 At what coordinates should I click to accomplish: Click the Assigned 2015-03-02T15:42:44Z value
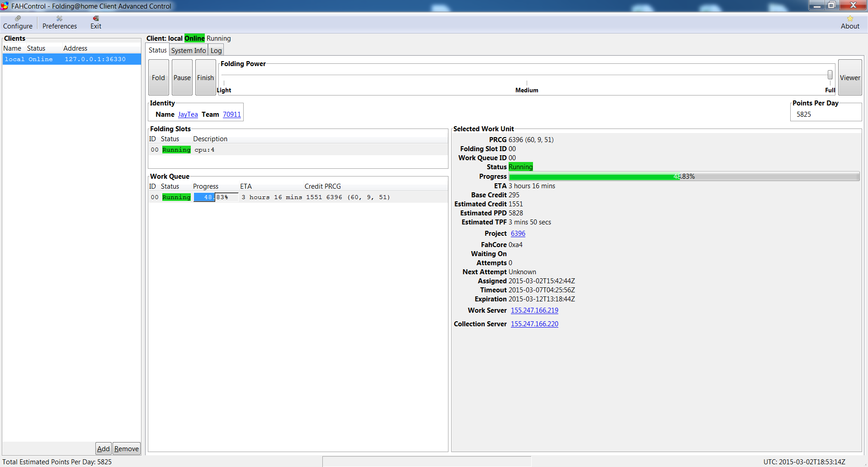point(542,281)
